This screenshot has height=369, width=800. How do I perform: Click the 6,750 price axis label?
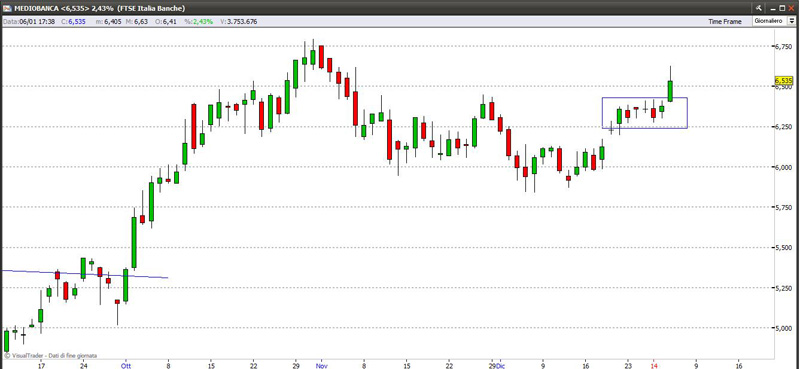coord(784,46)
